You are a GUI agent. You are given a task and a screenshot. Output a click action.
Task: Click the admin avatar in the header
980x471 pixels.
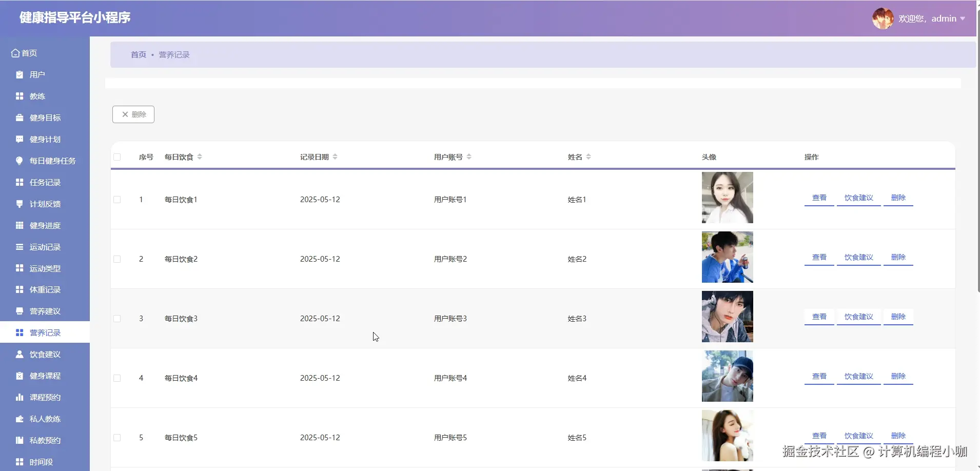pos(883,18)
